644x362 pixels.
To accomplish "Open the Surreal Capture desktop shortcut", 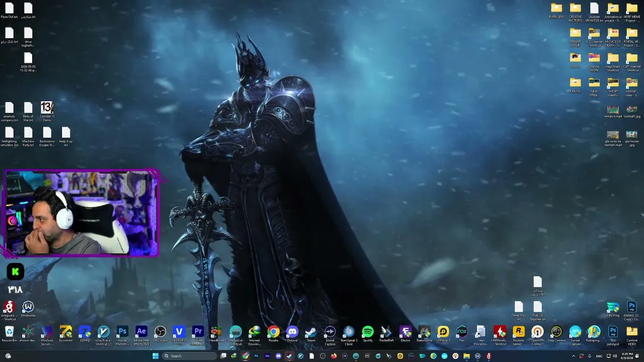I will coord(575,335).
